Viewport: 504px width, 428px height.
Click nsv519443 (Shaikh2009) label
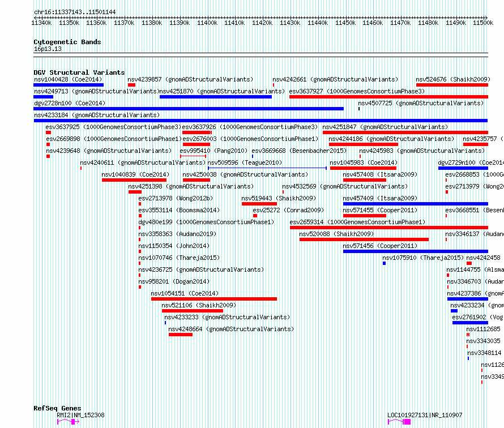(279, 198)
